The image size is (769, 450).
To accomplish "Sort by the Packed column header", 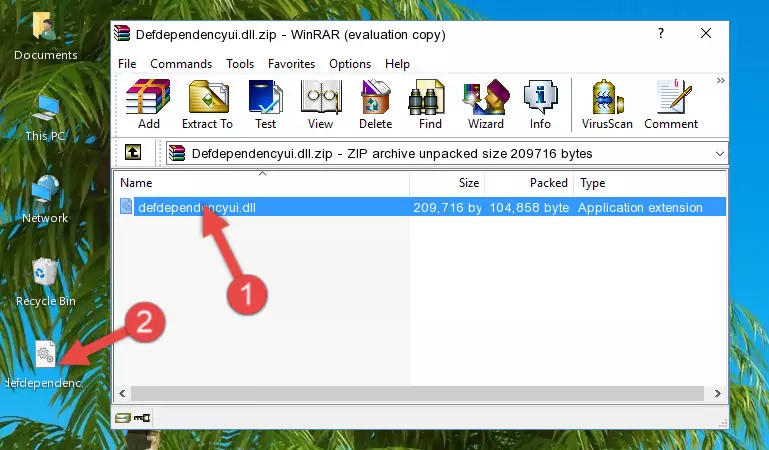I will [529, 183].
